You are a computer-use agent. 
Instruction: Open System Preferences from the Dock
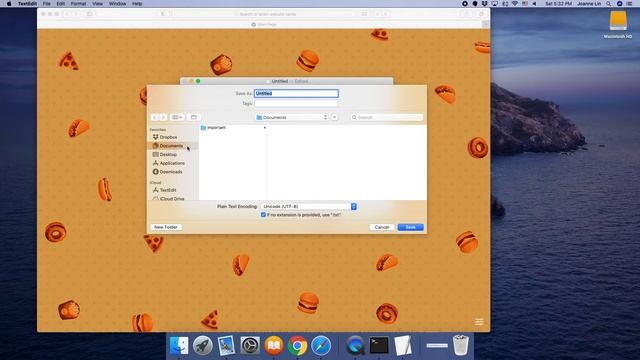(x=250, y=346)
